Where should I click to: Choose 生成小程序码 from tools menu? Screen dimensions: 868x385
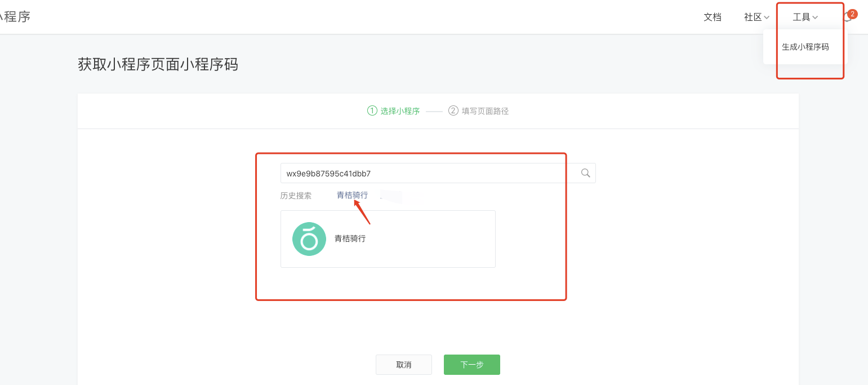(x=805, y=47)
